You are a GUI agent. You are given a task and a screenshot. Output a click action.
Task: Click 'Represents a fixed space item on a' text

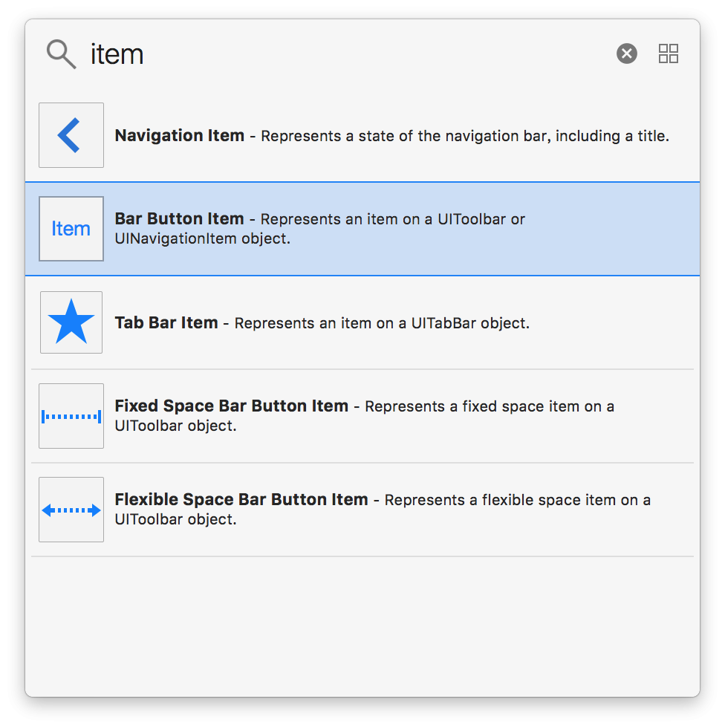(490, 406)
